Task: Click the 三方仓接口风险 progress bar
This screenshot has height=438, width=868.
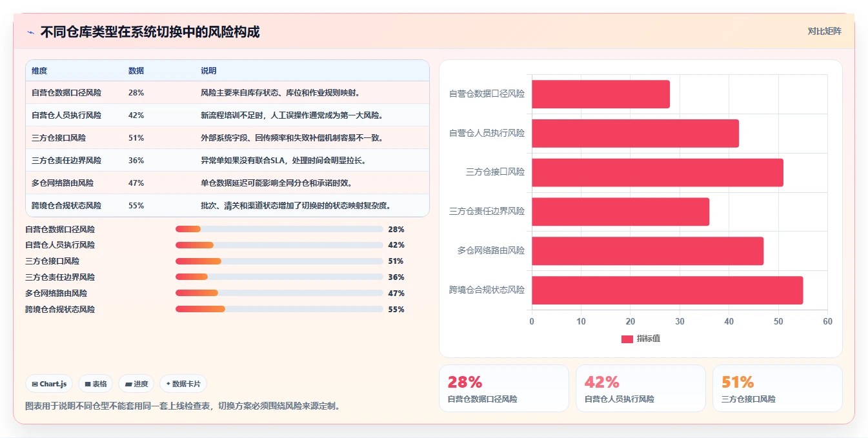Action: pyautogui.click(x=279, y=261)
